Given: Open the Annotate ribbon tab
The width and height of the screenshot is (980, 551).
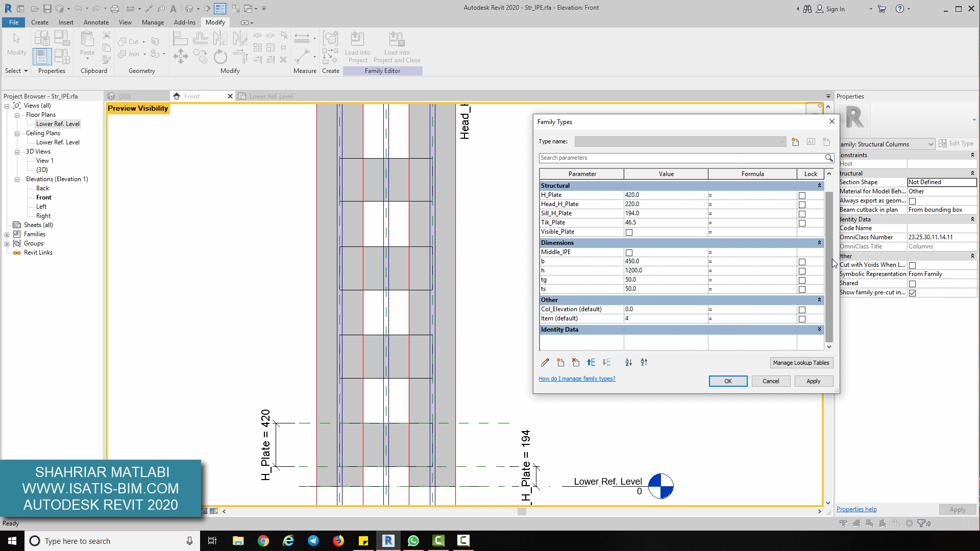Looking at the screenshot, I should 96,22.
